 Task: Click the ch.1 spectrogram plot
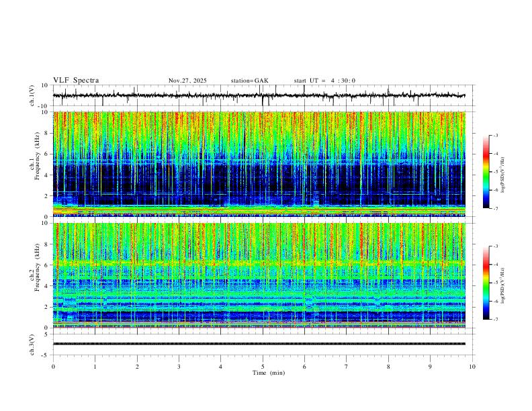pos(259,164)
